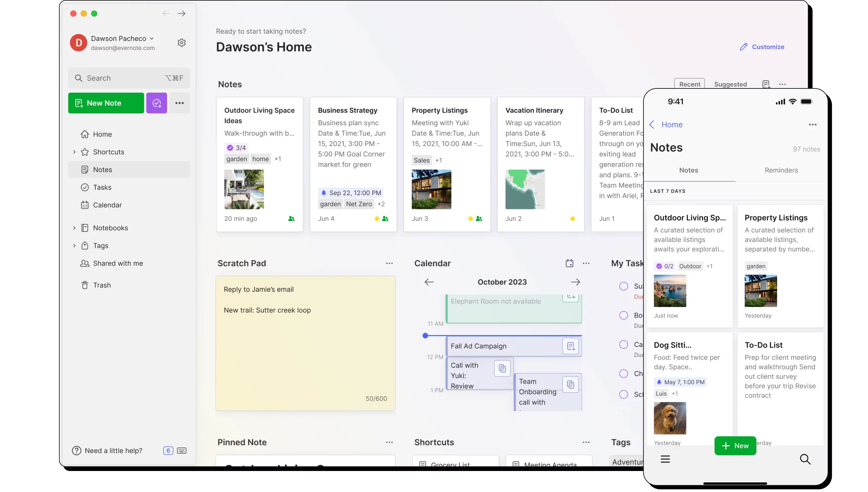Click the calendar overflow menu icon
This screenshot has width=868, height=492.
[586, 263]
